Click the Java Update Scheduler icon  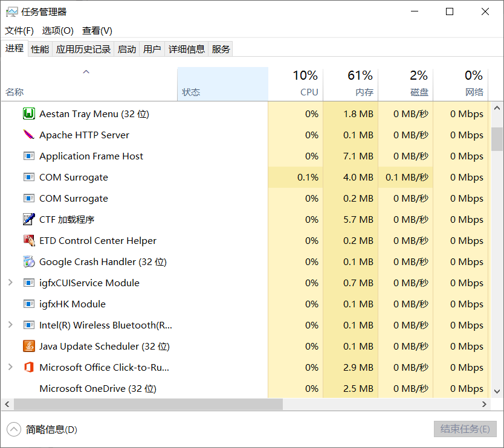[29, 346]
